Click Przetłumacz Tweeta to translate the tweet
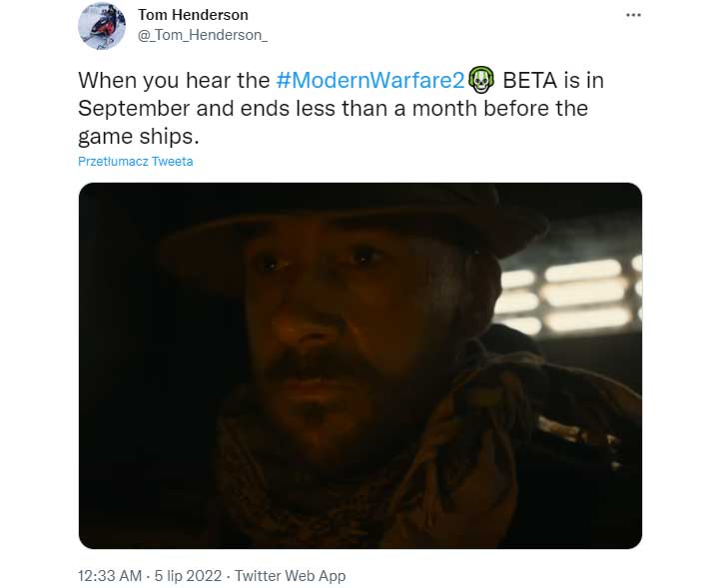The image size is (719, 588). coord(136,162)
